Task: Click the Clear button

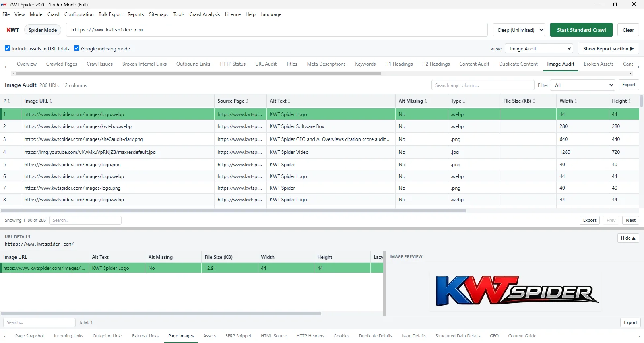Action: (x=628, y=30)
